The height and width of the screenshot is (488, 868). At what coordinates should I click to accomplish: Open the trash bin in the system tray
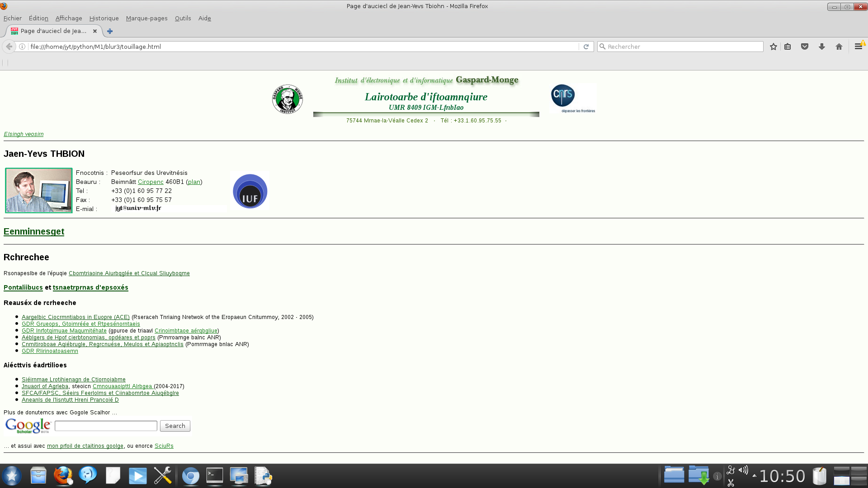pyautogui.click(x=819, y=475)
